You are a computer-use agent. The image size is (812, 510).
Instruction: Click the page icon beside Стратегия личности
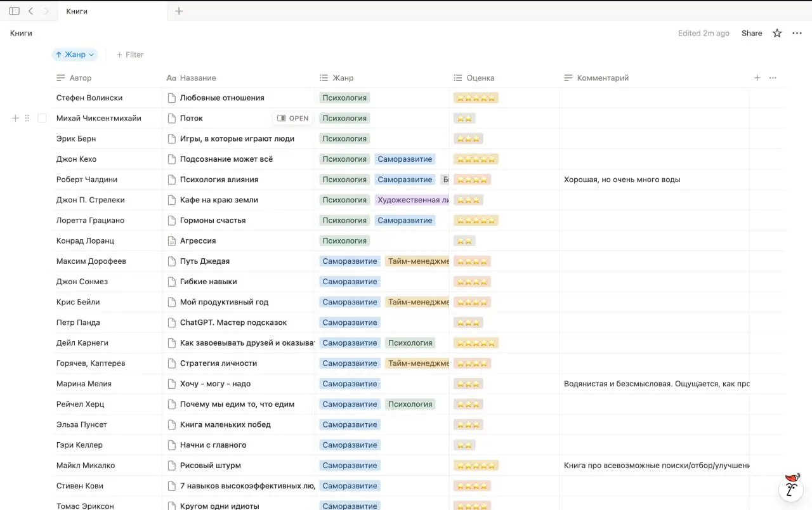point(171,363)
